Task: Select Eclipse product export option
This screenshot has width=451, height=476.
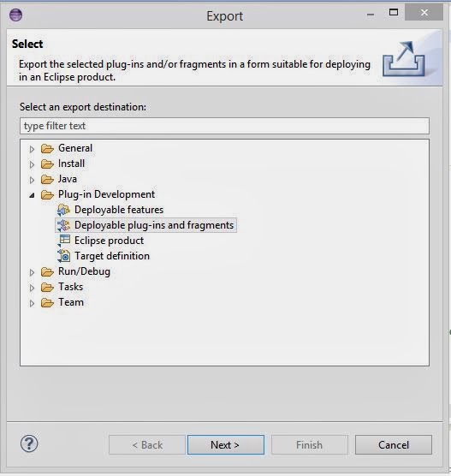Action: pyautogui.click(x=109, y=241)
